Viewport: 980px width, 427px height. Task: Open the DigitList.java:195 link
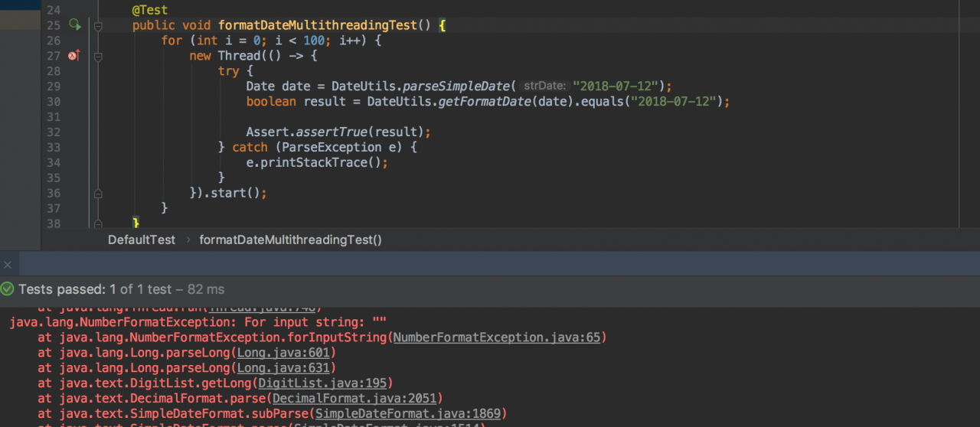tap(322, 383)
